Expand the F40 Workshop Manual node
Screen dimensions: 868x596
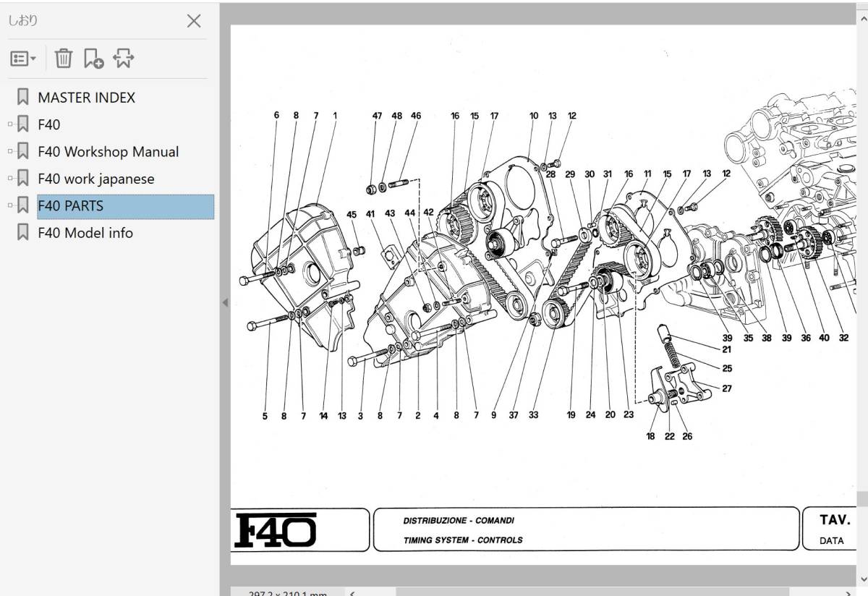10,152
